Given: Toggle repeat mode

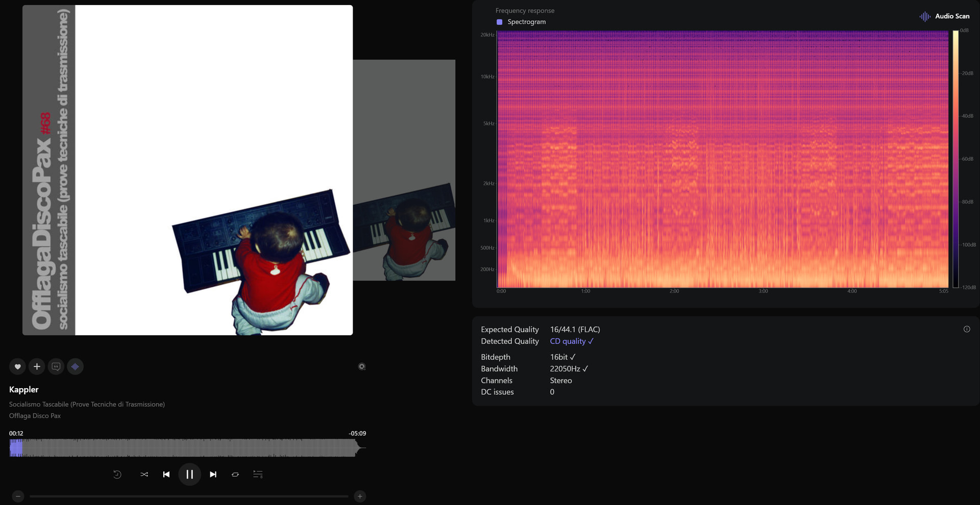Looking at the screenshot, I should (235, 474).
